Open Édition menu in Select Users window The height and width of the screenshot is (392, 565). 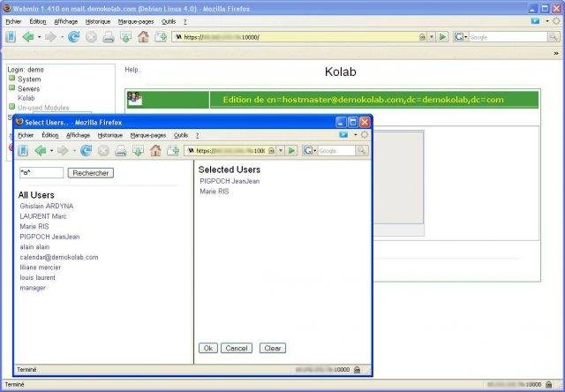(50, 135)
